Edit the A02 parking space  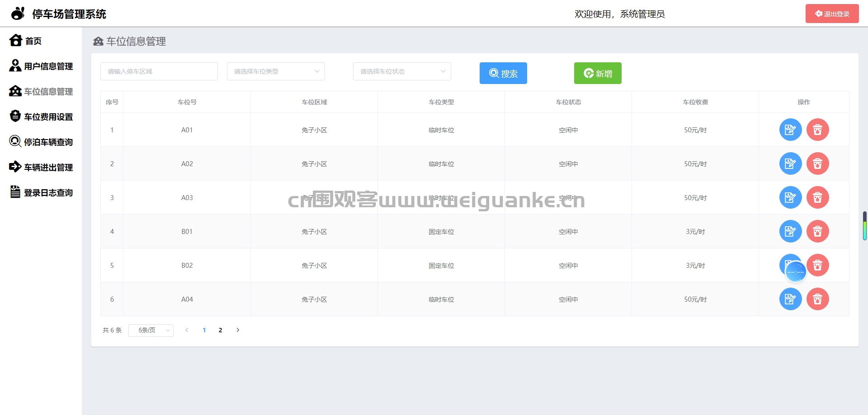[x=790, y=163]
